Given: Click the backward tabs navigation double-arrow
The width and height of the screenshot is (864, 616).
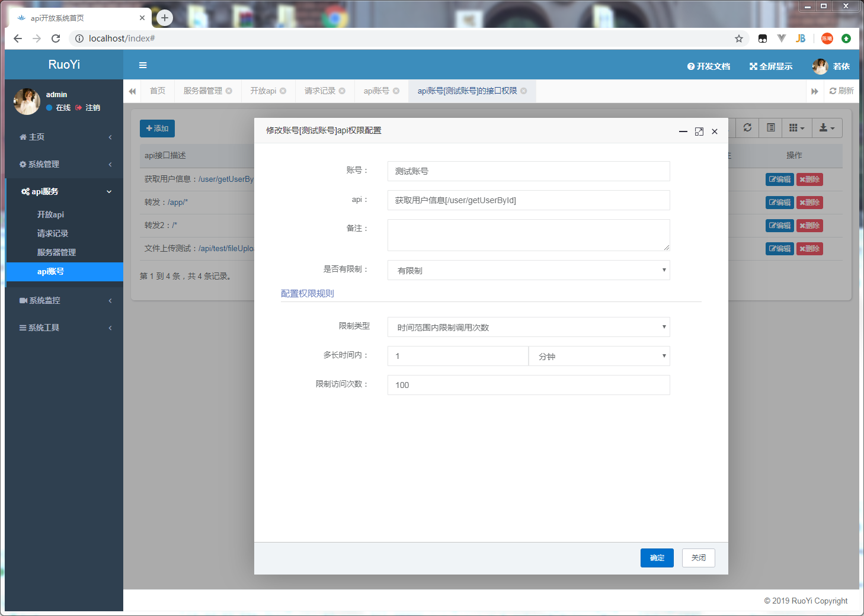Looking at the screenshot, I should [x=132, y=91].
